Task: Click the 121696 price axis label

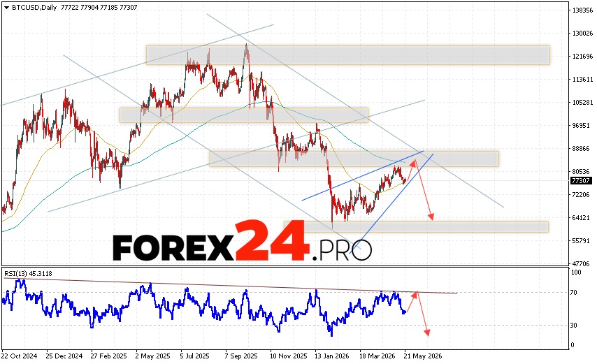Action: tap(582, 57)
